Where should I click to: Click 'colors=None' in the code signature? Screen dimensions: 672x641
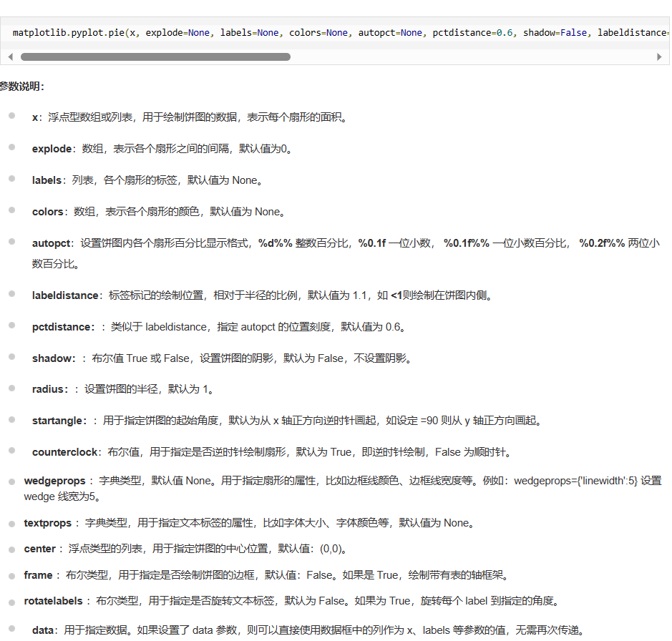[x=318, y=33]
